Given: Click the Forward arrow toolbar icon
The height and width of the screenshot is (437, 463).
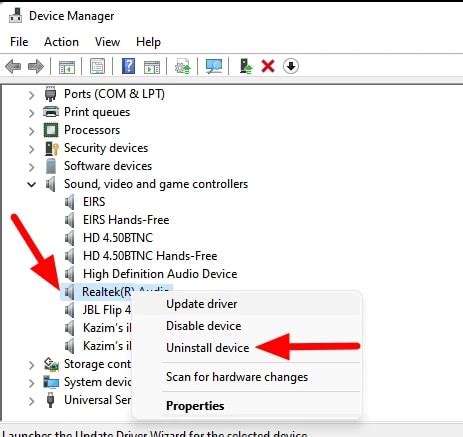Looking at the screenshot, I should [x=36, y=66].
